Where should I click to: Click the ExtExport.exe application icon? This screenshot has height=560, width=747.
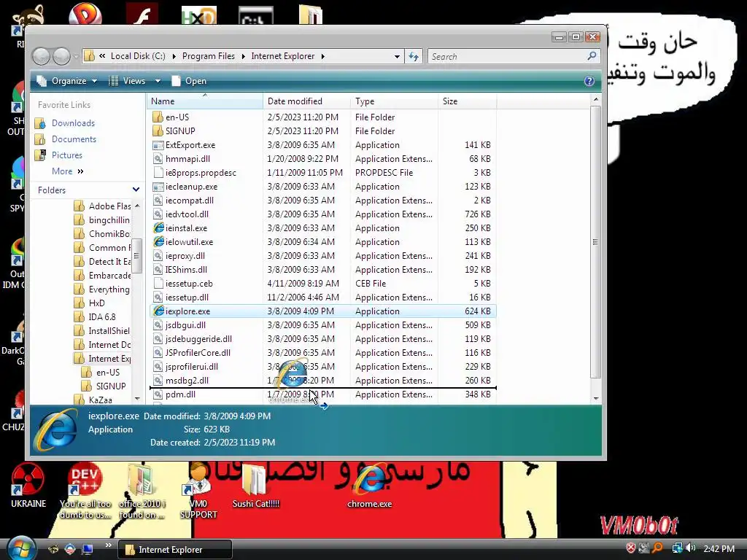pyautogui.click(x=158, y=145)
